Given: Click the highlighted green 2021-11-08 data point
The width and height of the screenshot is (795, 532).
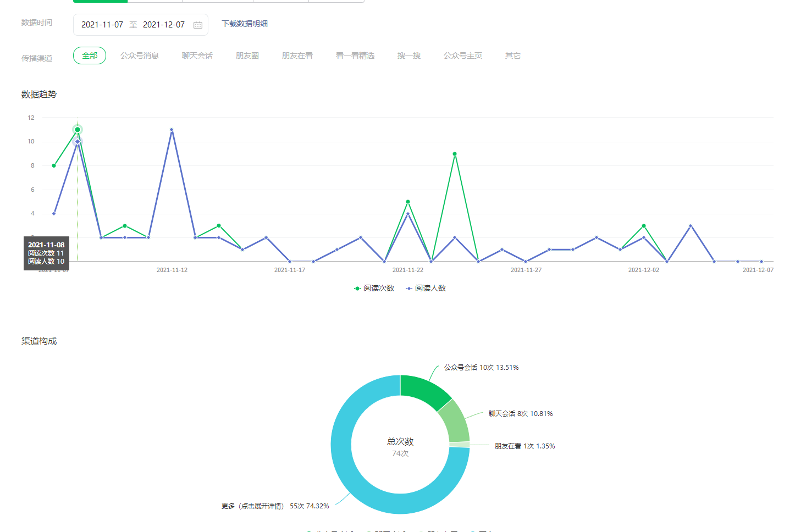Looking at the screenshot, I should (78, 130).
